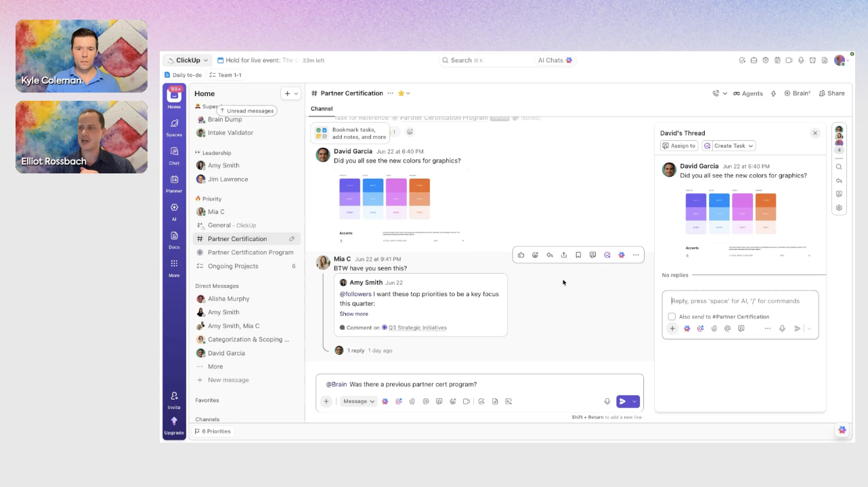This screenshot has height=487, width=868.
Task: Click the microphone in thread reply box
Action: (782, 329)
